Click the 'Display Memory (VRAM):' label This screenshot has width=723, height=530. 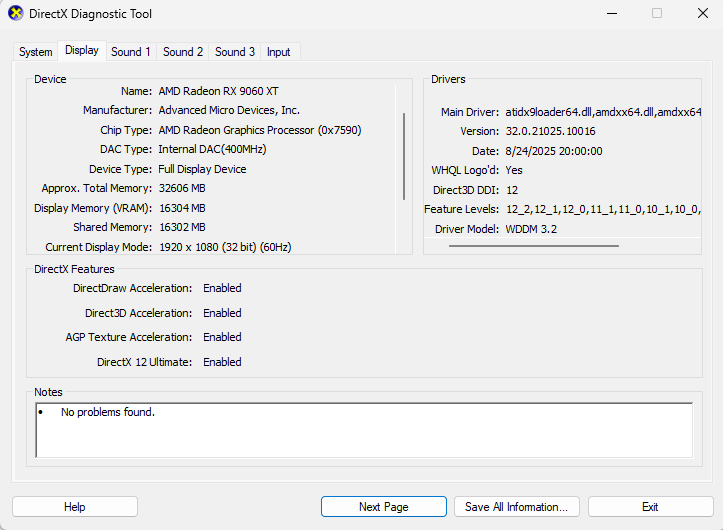click(x=93, y=208)
